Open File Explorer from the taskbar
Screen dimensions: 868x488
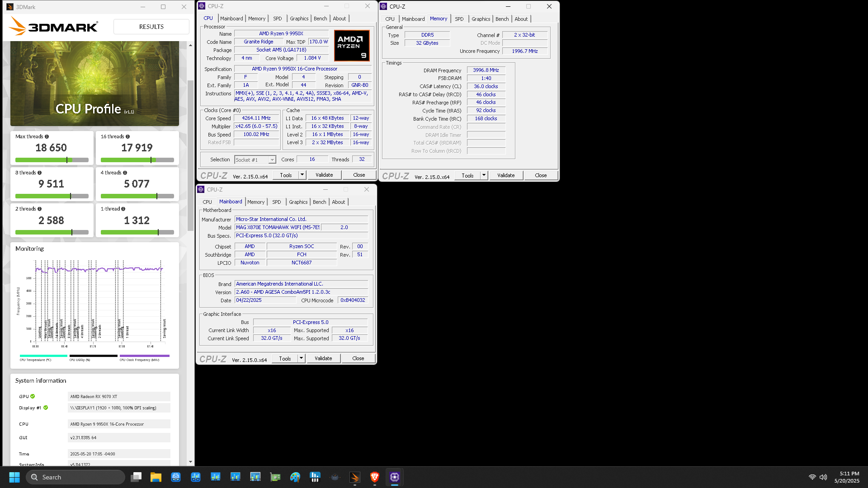(156, 477)
